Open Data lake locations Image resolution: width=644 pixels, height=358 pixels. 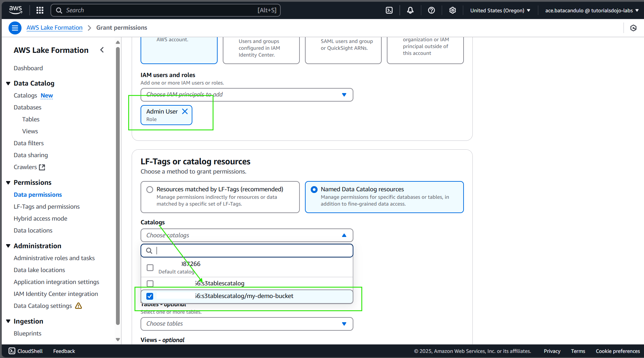pyautogui.click(x=39, y=270)
